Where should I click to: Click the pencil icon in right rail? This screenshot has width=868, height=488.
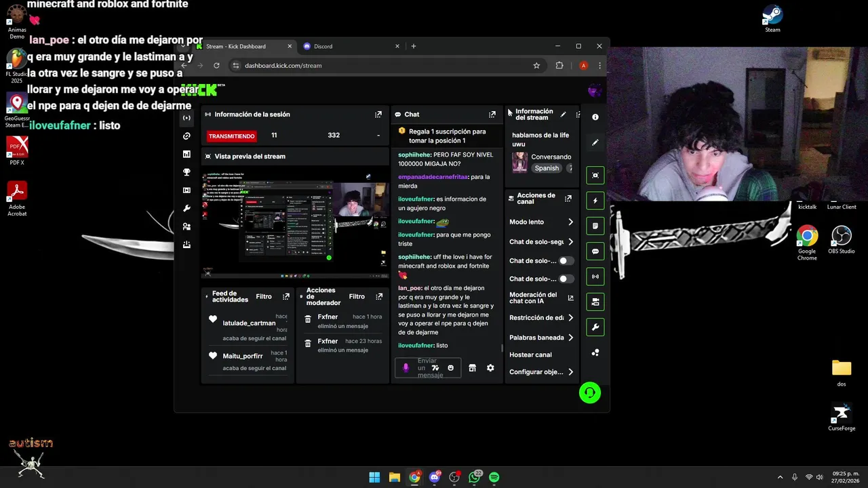(595, 143)
